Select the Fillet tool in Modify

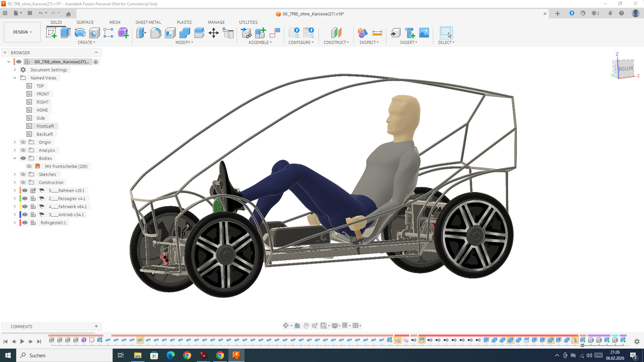[156, 33]
